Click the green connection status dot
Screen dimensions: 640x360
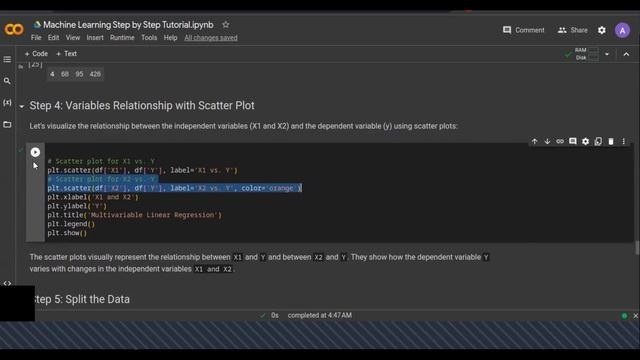tap(624, 316)
